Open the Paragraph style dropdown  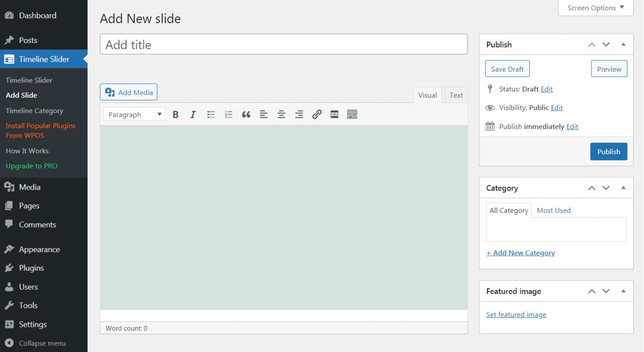pos(133,114)
